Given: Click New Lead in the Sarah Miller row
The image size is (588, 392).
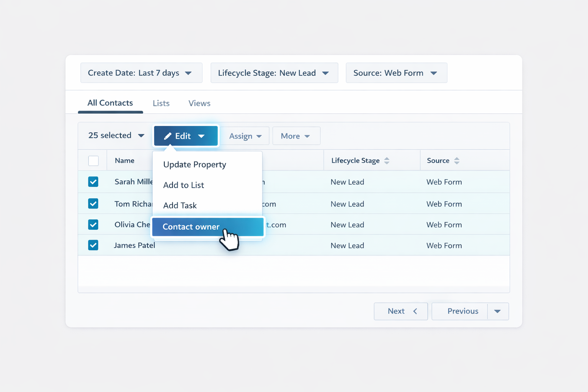Looking at the screenshot, I should click(348, 182).
